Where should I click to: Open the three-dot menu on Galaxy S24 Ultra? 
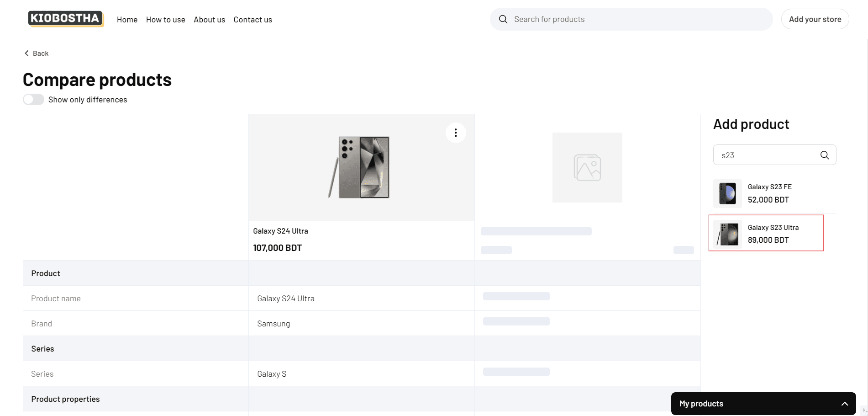455,133
